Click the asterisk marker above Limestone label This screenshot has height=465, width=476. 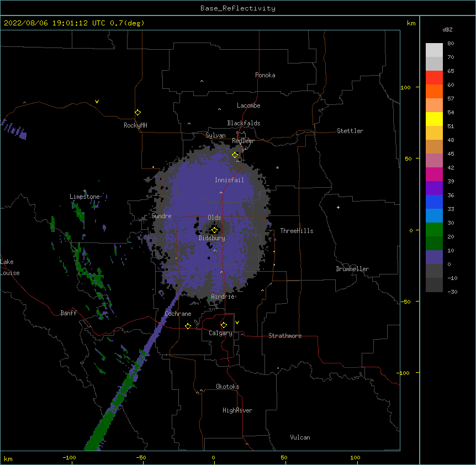(x=85, y=191)
